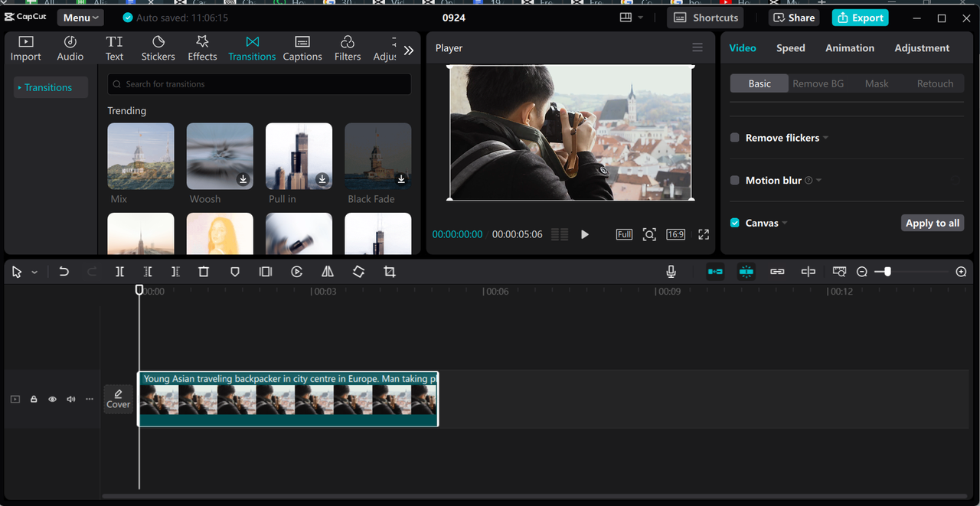Select the Retouch sub-tab
This screenshot has height=506, width=980.
935,83
